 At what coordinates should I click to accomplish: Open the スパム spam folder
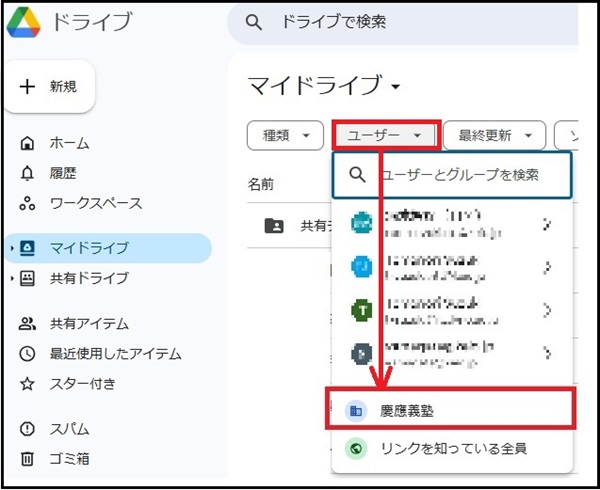tap(69, 429)
